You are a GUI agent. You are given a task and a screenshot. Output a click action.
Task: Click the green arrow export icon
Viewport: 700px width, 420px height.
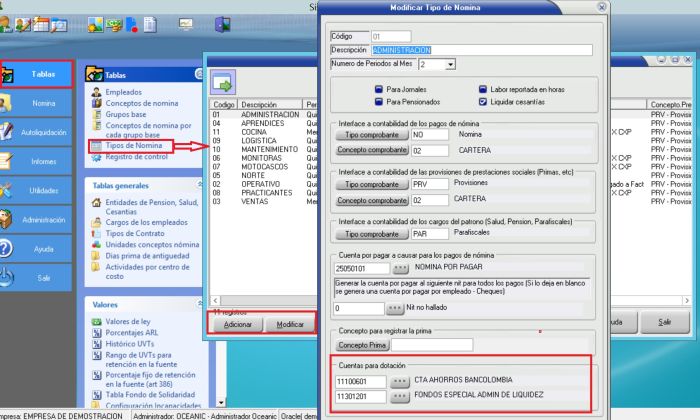point(221,80)
